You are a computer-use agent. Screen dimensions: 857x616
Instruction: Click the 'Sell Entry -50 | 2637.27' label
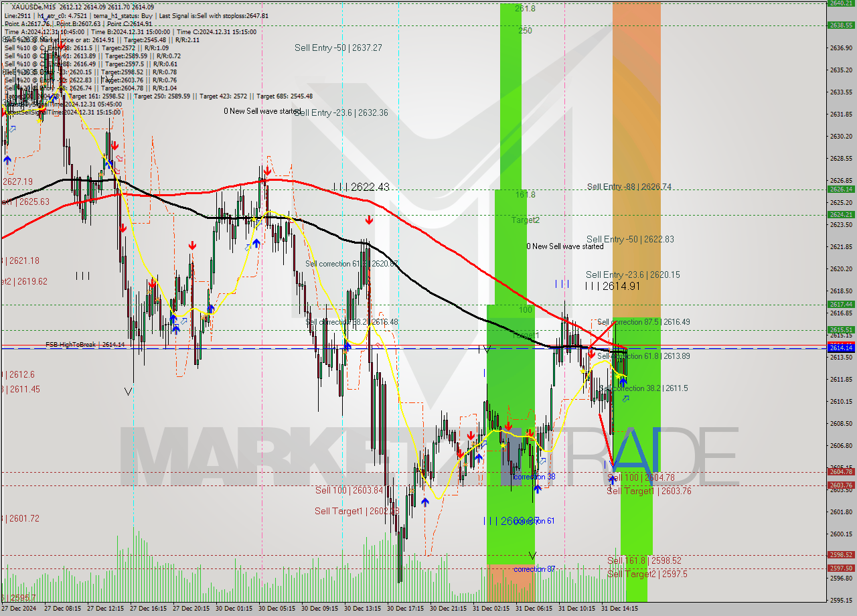click(338, 48)
